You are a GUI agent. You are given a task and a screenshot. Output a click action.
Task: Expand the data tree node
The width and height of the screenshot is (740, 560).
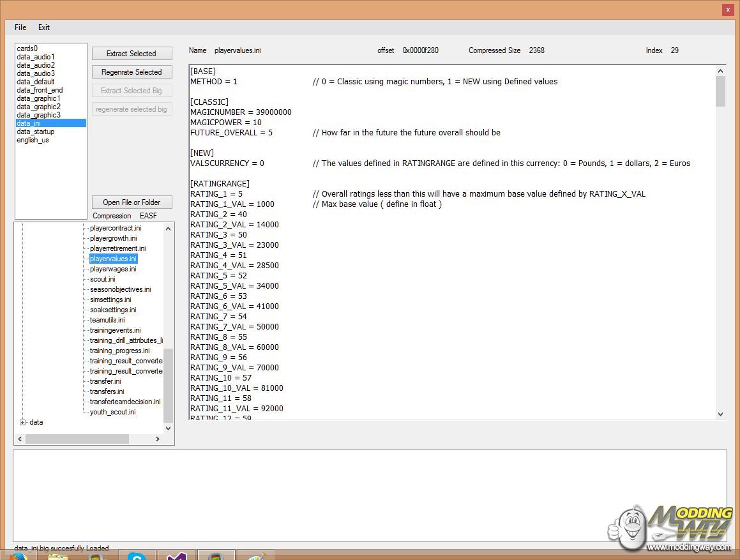tap(23, 422)
